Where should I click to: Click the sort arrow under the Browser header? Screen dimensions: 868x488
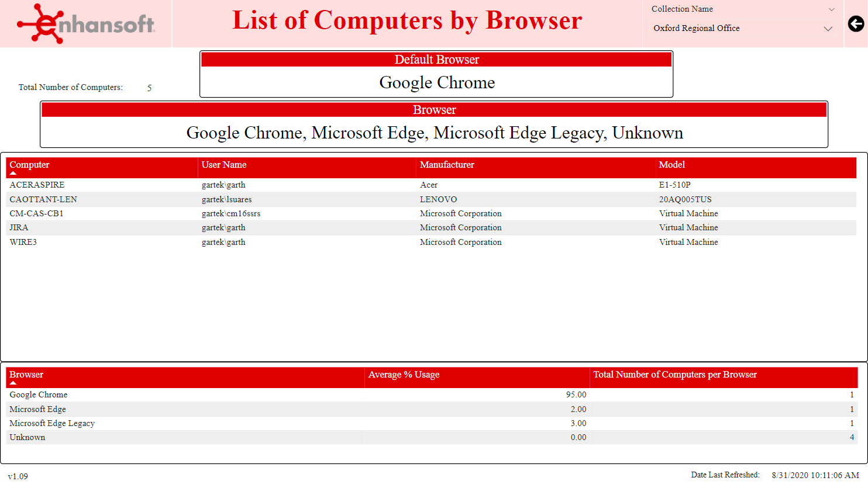(x=12, y=384)
